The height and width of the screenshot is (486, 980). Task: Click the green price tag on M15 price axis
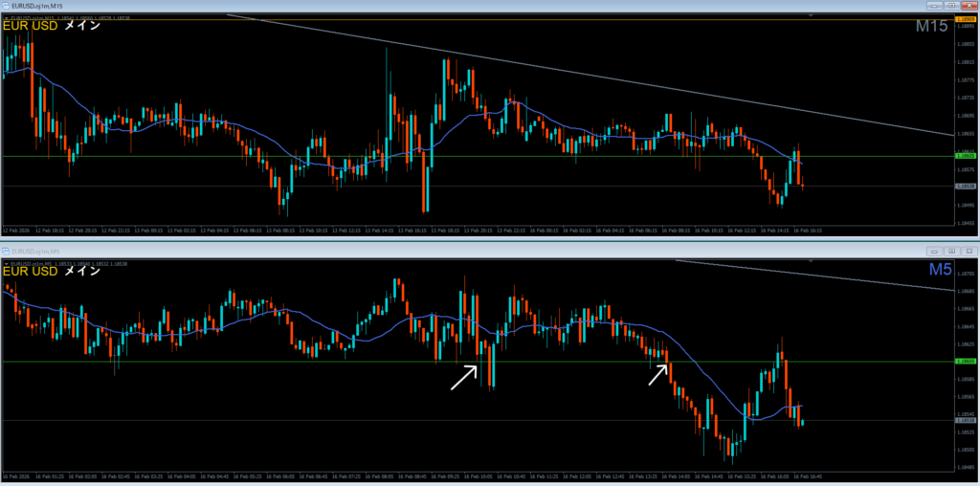point(966,156)
